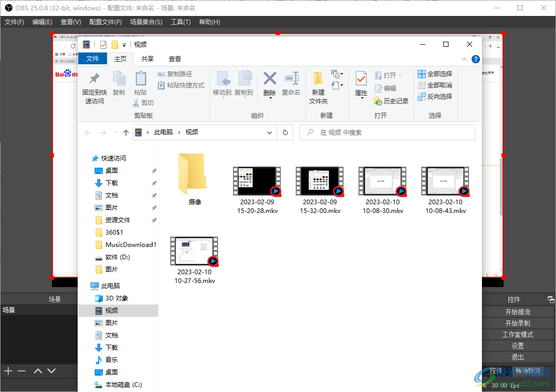Click the Delete (删除) red X icon
556x392 pixels.
(x=270, y=78)
